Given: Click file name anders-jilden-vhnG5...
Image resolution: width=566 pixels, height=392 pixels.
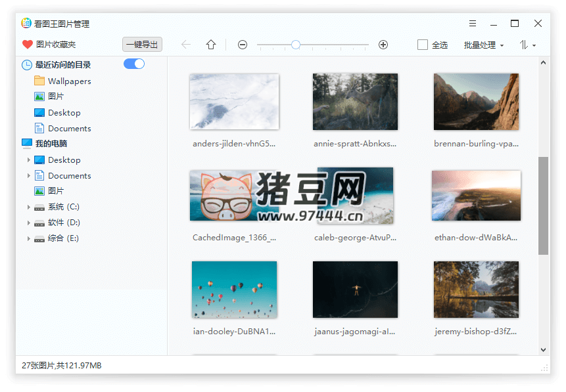Looking at the screenshot, I should pos(234,144).
